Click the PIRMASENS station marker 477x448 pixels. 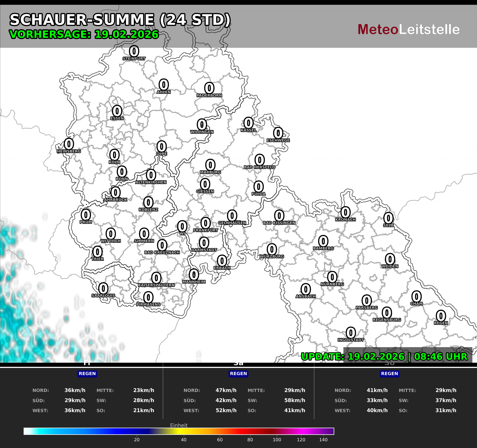[148, 297]
